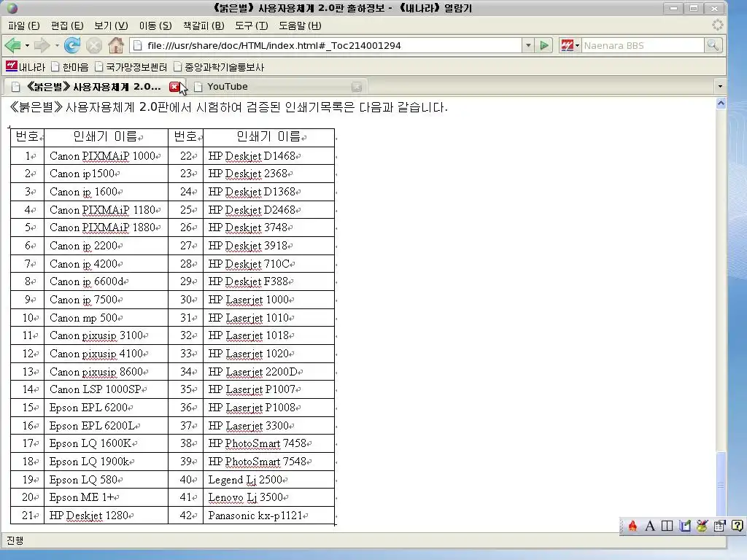Open the 도구 (T) menu

[252, 26]
